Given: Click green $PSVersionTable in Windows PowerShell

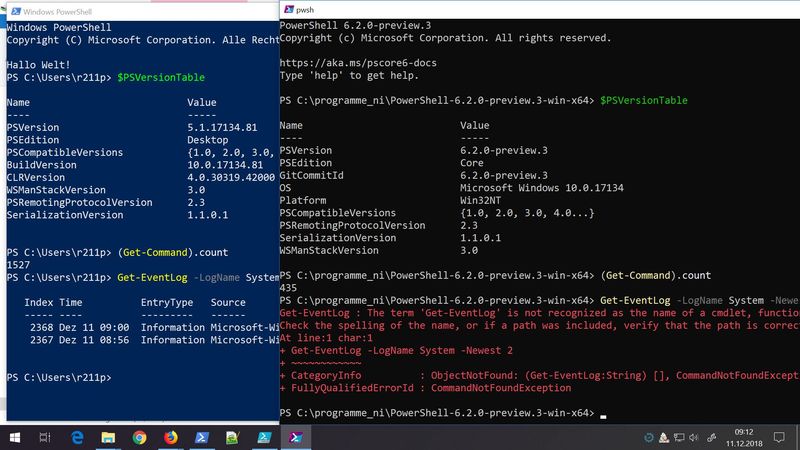Looking at the screenshot, I should 161,78.
